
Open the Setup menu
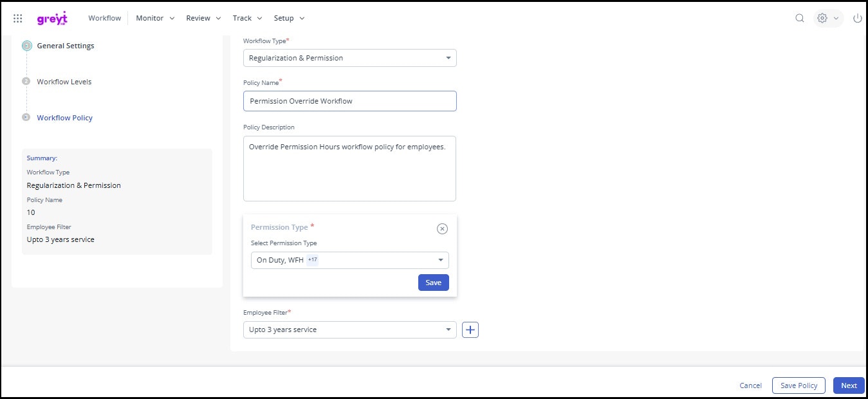coord(289,18)
